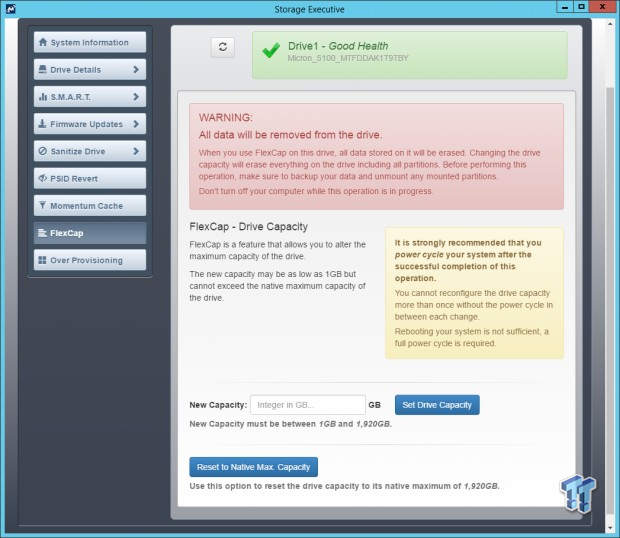Expand the Drive Details chevron
The image size is (620, 538).
[x=136, y=70]
